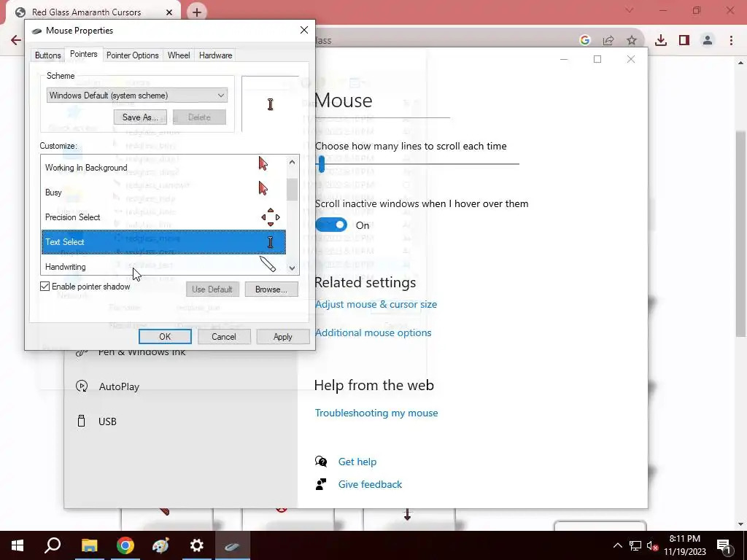
Task: Click the up arrow of Customize list scrollbar
Action: (292, 162)
